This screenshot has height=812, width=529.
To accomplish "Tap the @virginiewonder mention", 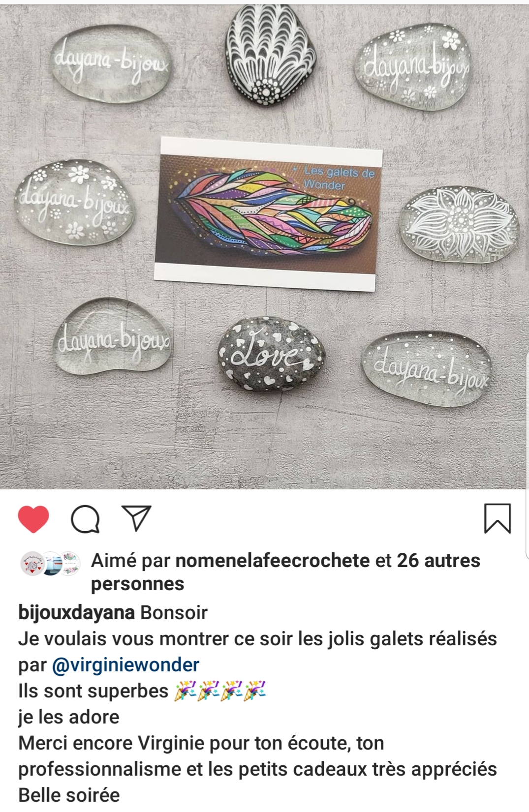I will click(125, 665).
